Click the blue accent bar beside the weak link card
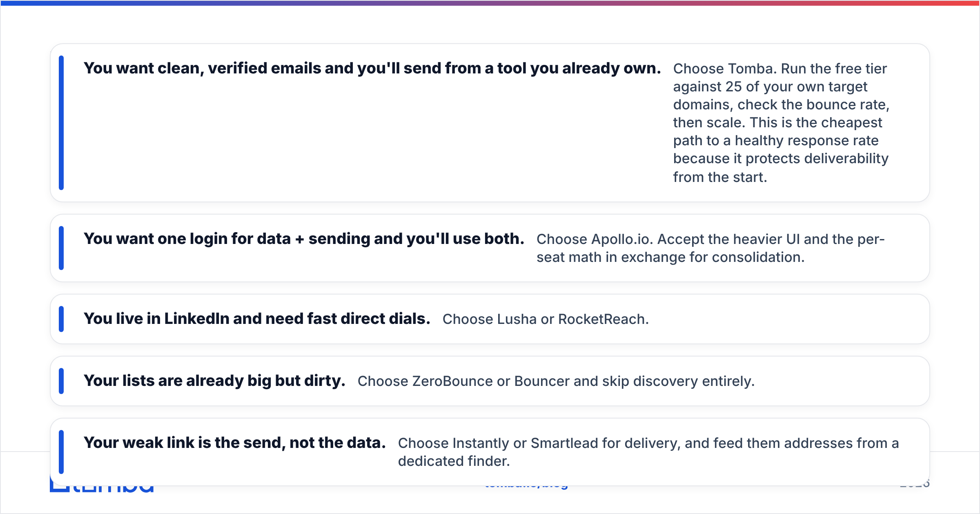980x514 pixels. [x=61, y=452]
